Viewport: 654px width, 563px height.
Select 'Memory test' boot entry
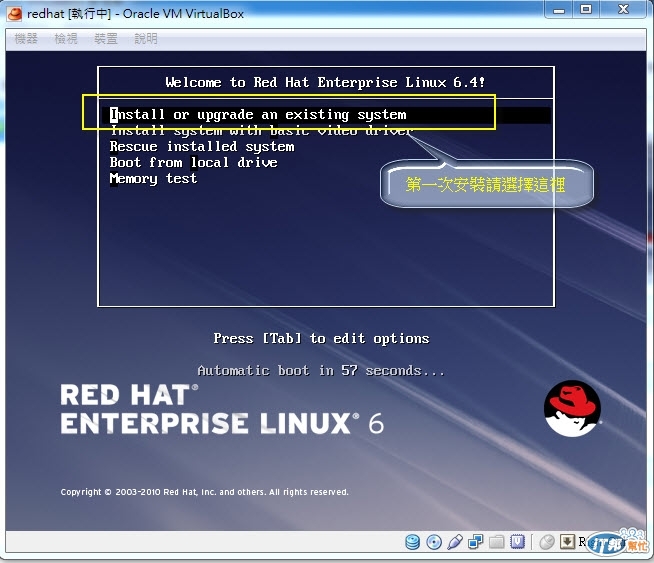(153, 178)
